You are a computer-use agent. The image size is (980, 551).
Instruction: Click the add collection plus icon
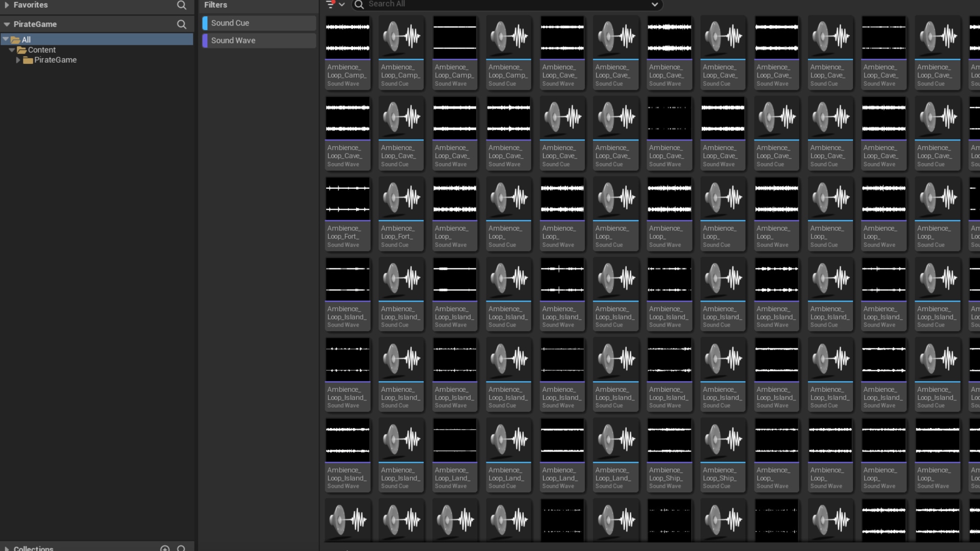pyautogui.click(x=164, y=548)
